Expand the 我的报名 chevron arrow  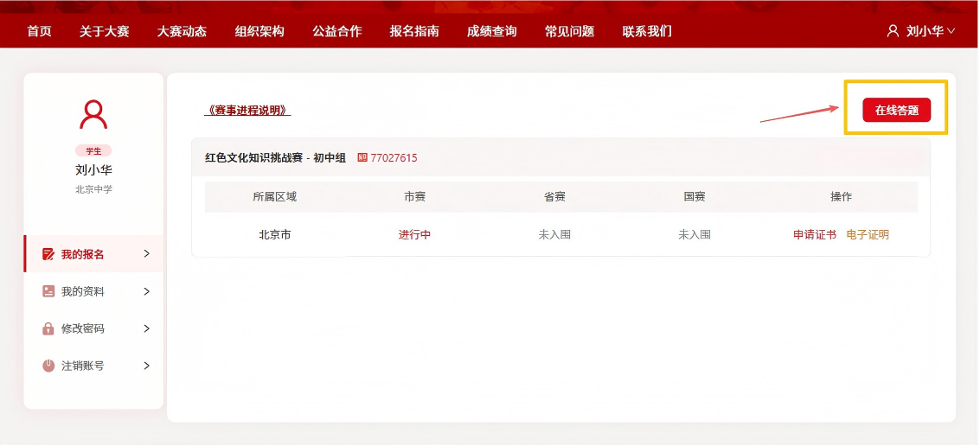pyautogui.click(x=147, y=253)
